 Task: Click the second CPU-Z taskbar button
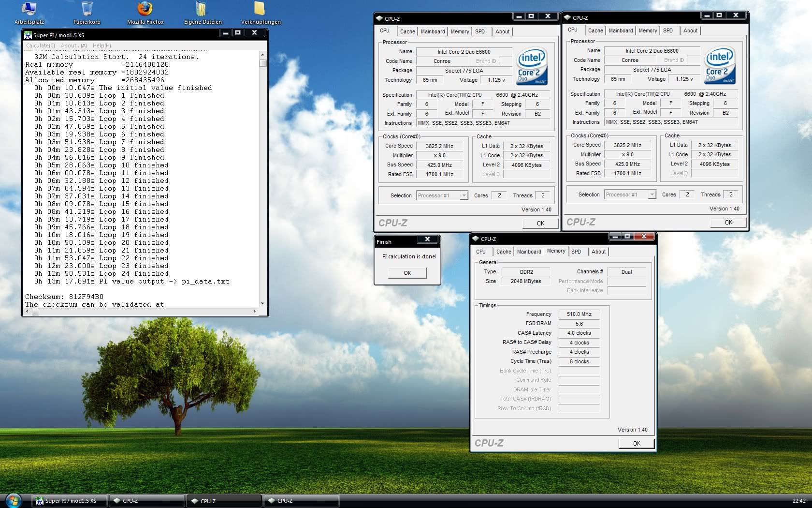click(x=224, y=501)
